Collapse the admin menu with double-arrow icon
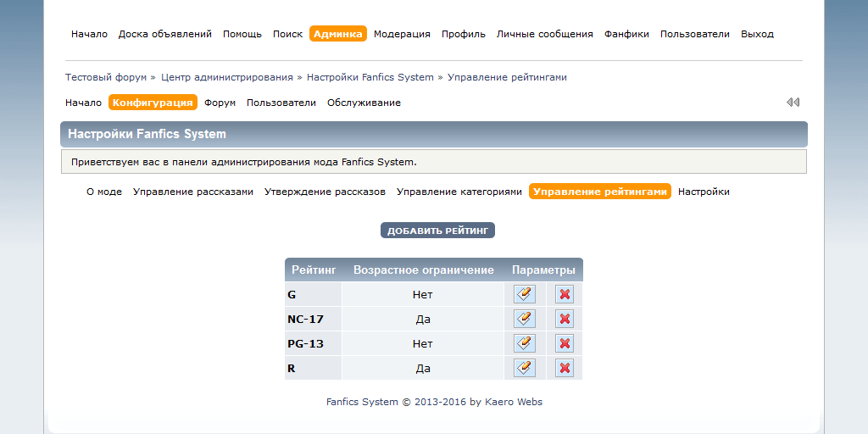The height and width of the screenshot is (434, 868). pyautogui.click(x=793, y=103)
